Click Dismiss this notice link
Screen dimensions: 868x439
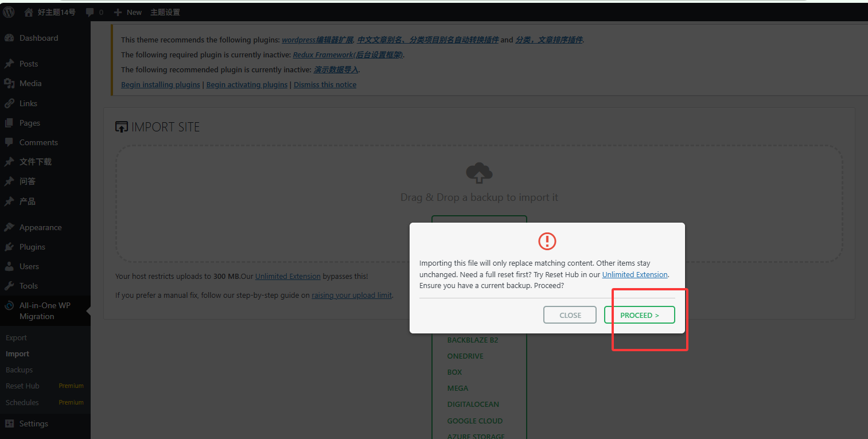point(325,84)
